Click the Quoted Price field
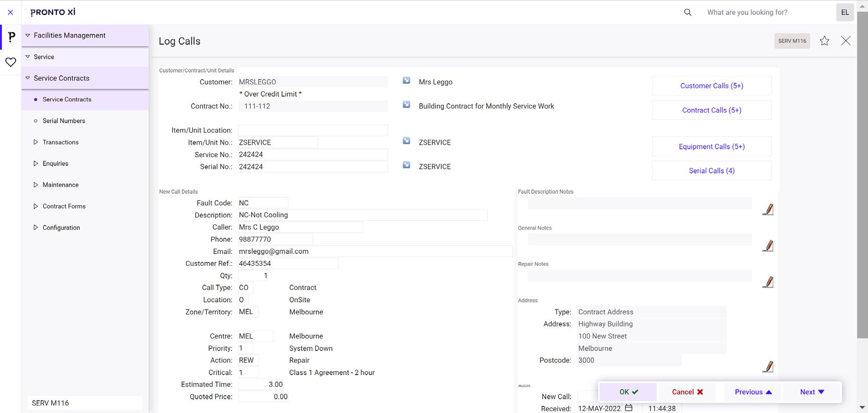Viewport: 868px width, 413px height. (263, 397)
